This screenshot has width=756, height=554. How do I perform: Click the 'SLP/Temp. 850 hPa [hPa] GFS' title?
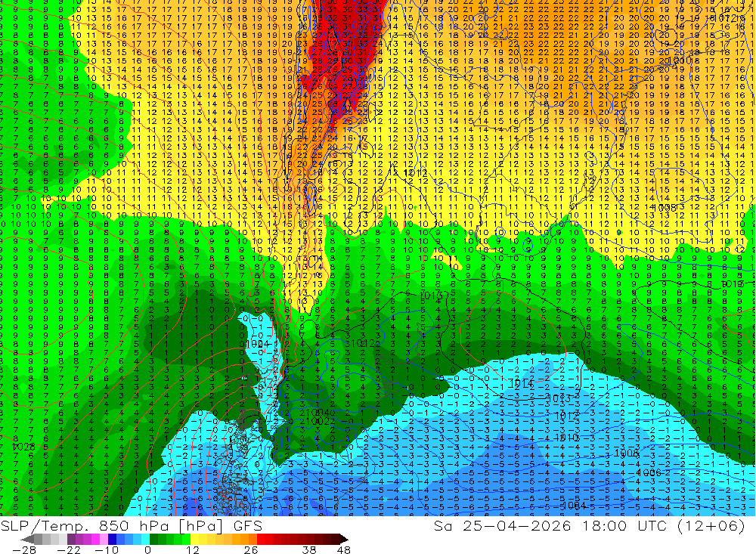coord(131,526)
